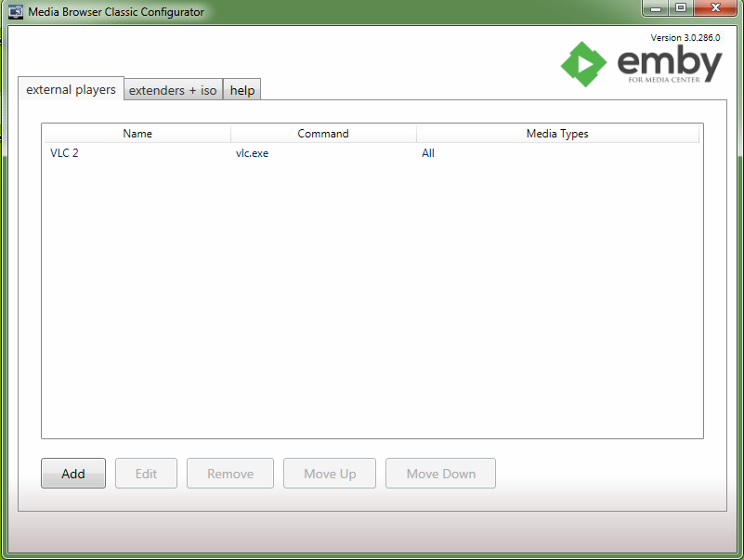The height and width of the screenshot is (560, 744).
Task: Click the Media Browser title bar app icon
Action: point(15,11)
